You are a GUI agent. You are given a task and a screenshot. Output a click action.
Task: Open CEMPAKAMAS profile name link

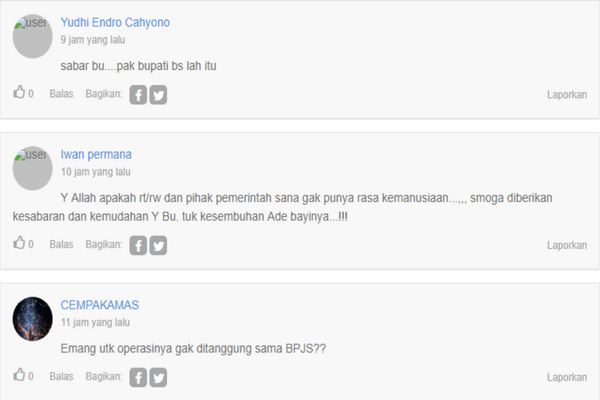click(99, 305)
